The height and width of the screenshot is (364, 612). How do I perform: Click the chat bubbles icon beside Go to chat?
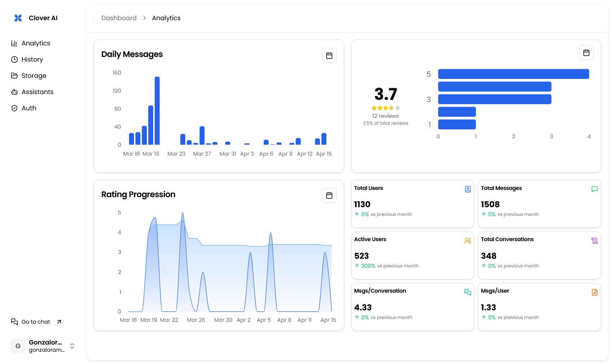click(14, 322)
